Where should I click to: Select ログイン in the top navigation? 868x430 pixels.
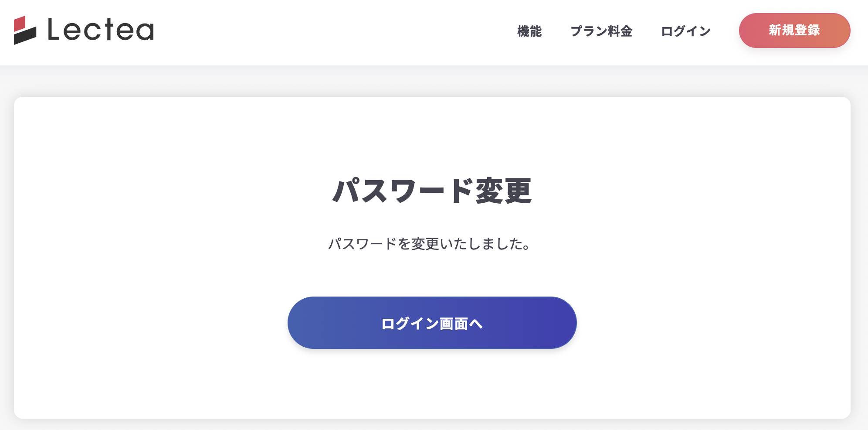pos(685,31)
